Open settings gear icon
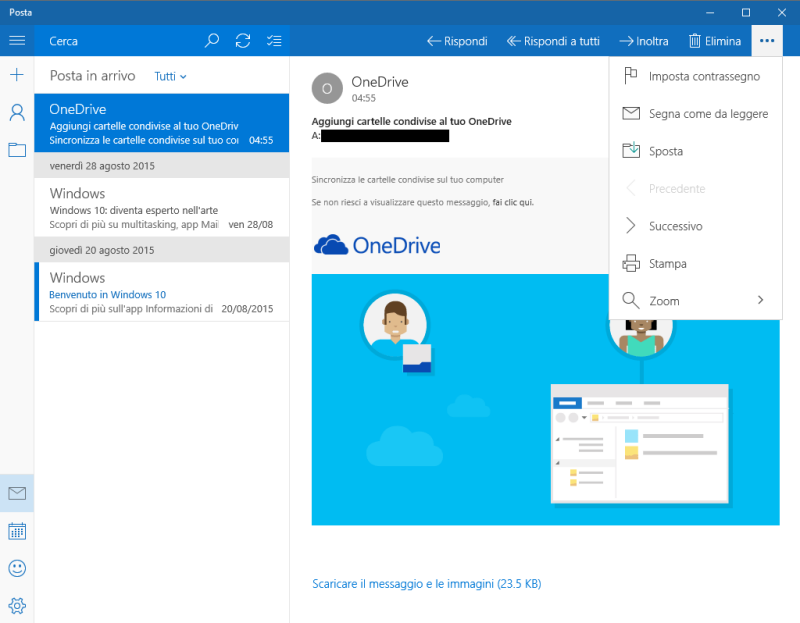The image size is (800, 623). [17, 606]
